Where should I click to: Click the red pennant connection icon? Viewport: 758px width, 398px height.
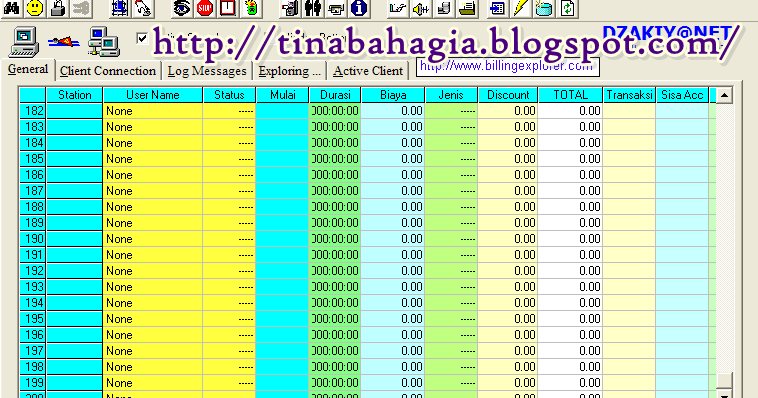coord(63,43)
